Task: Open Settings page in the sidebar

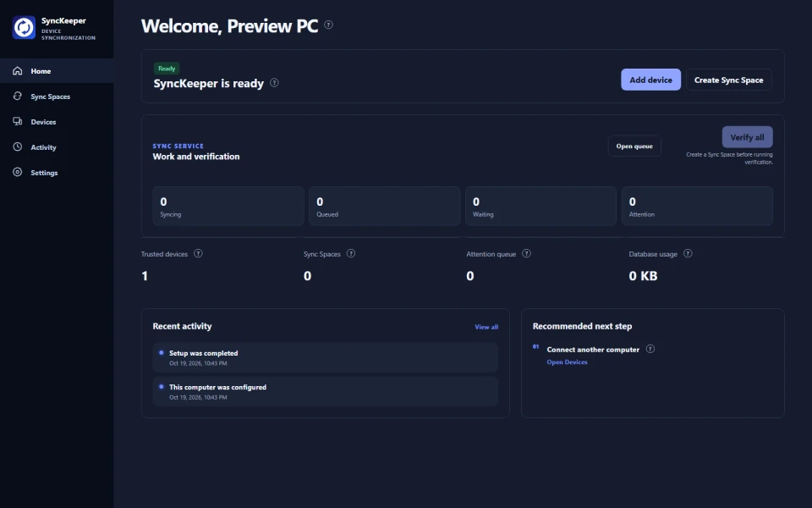Action: 57,173
